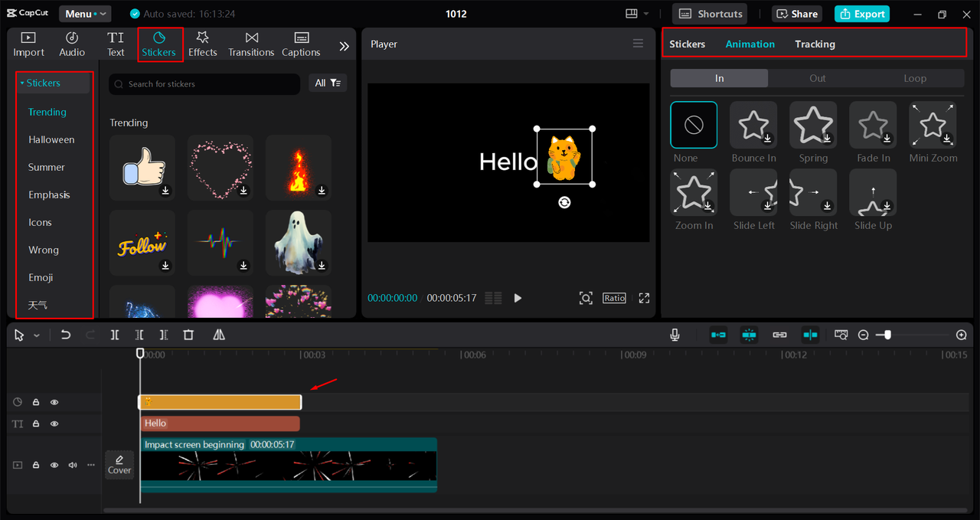Select the Wrong sticker category
The width and height of the screenshot is (980, 520).
point(44,250)
